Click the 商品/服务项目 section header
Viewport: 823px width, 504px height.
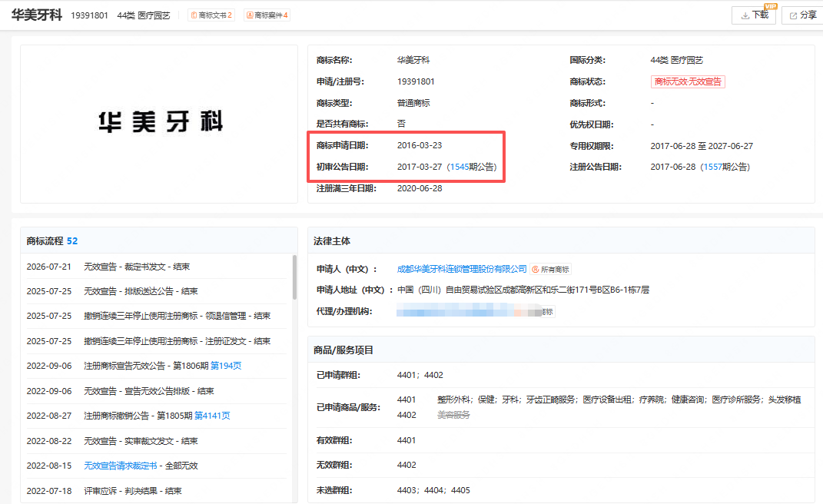(x=343, y=350)
